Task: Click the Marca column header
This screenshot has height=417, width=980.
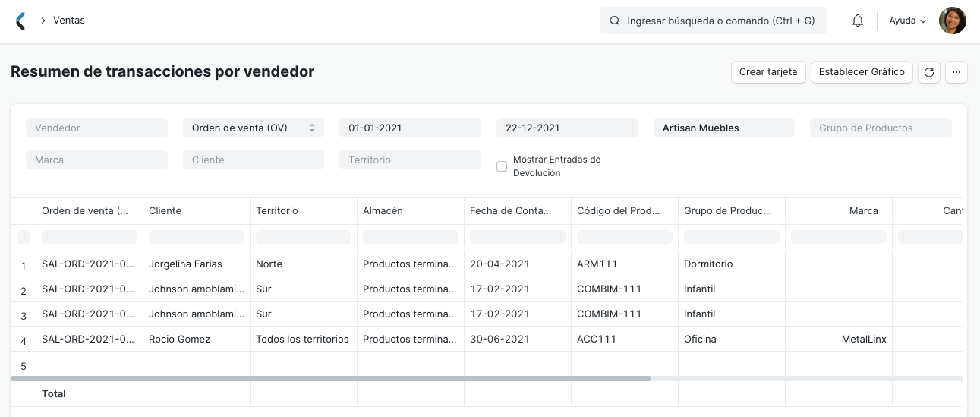Action: coord(839,210)
